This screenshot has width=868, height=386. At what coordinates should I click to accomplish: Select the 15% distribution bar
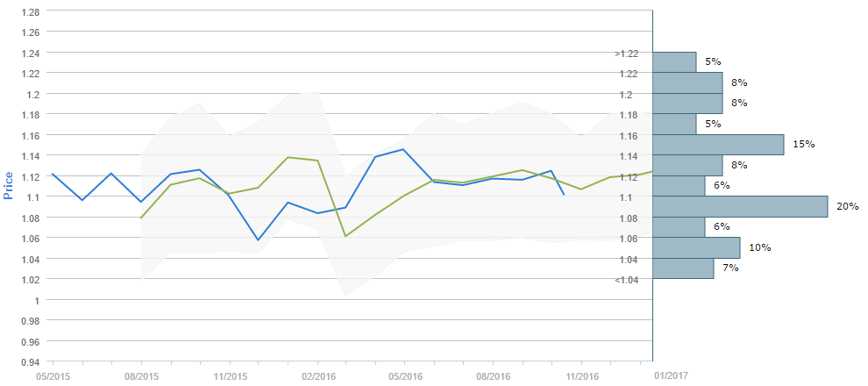[x=718, y=144]
